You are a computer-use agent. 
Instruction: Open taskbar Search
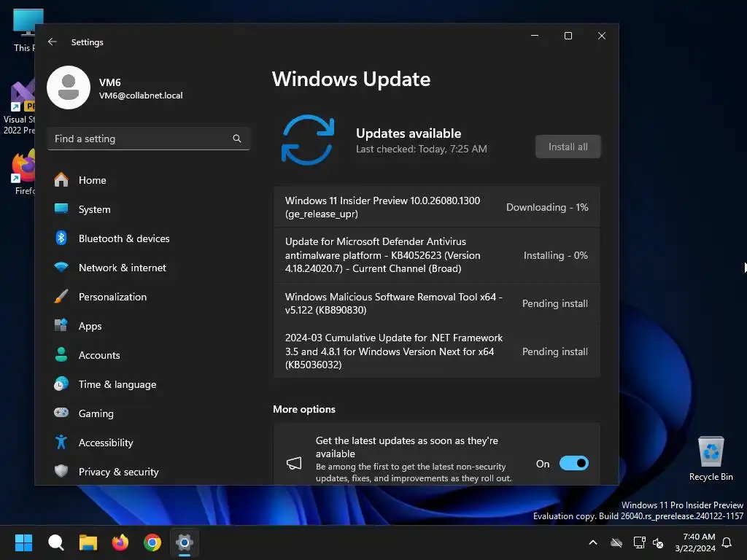pos(55,542)
